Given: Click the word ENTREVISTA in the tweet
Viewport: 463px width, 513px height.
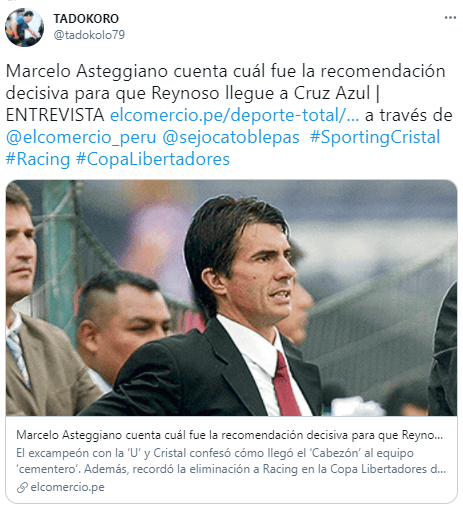Looking at the screenshot, I should (55, 115).
